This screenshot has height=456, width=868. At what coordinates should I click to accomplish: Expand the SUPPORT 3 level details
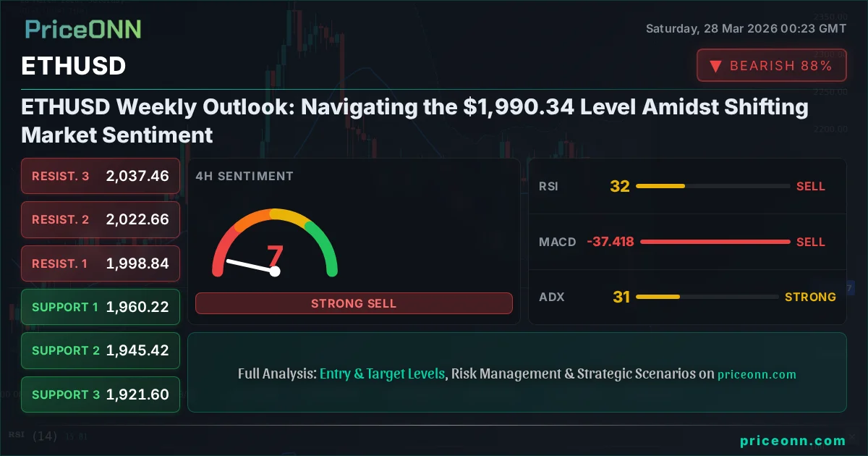100,394
